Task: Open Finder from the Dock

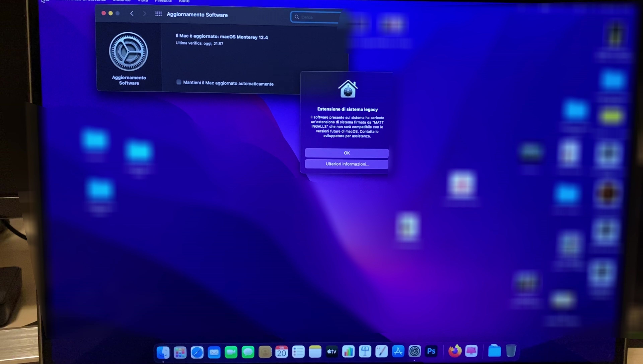Action: click(x=163, y=352)
